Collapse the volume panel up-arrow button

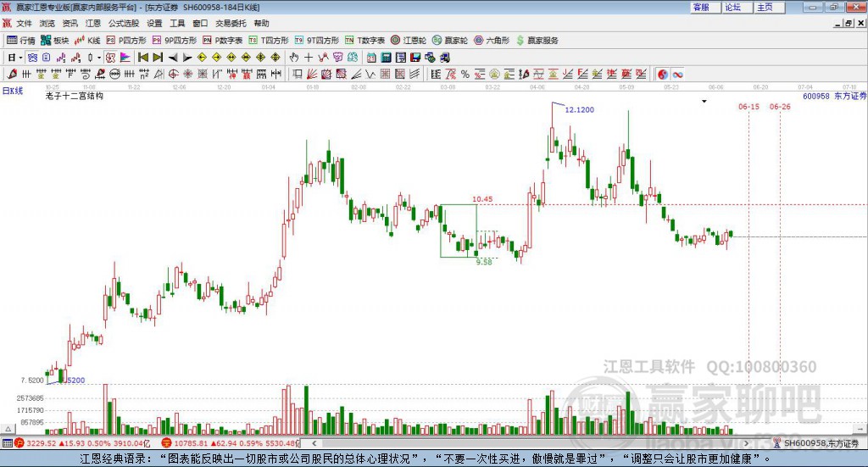point(8,430)
